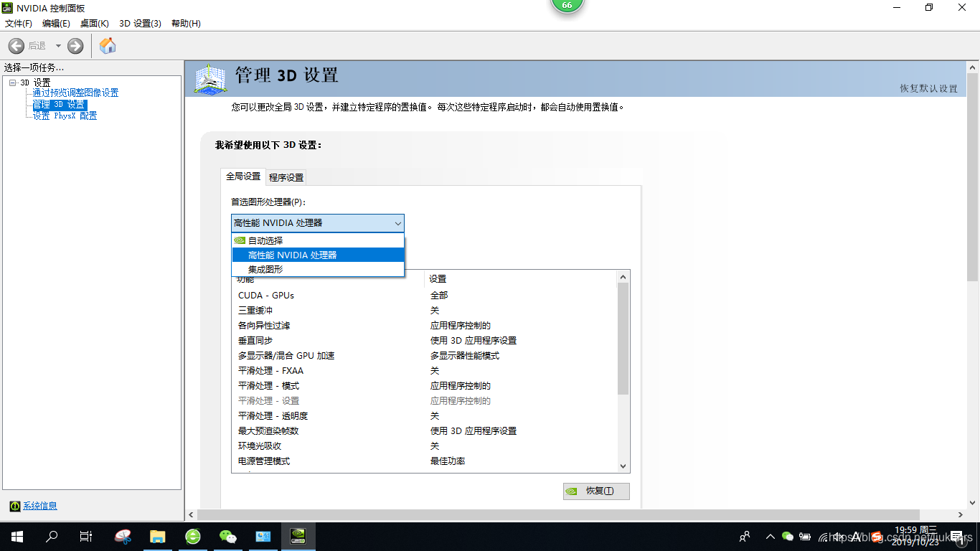
Task: Select the 电源管理模式 row
Action: point(423,461)
